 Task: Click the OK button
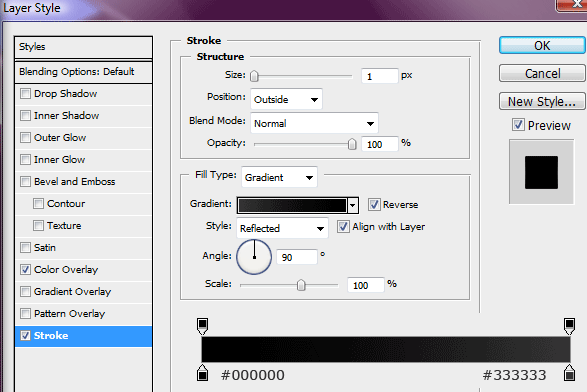tap(542, 45)
